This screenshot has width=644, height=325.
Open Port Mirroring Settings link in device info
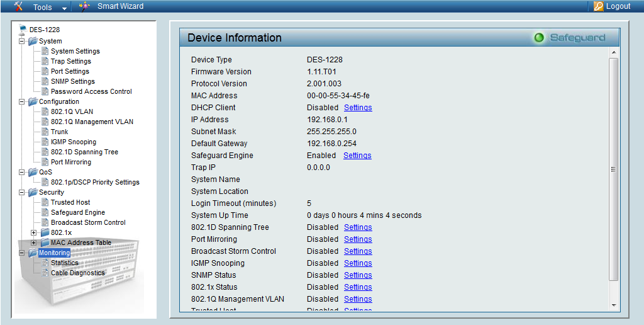[358, 239]
